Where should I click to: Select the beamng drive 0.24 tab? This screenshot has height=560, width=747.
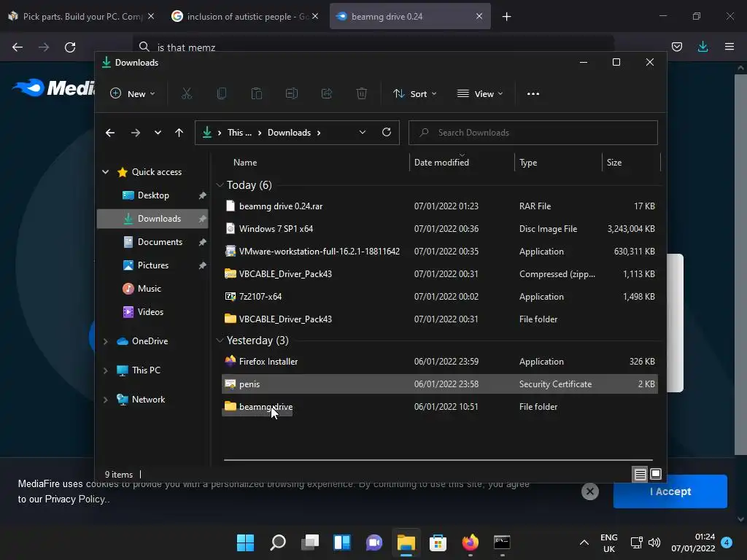410,17
